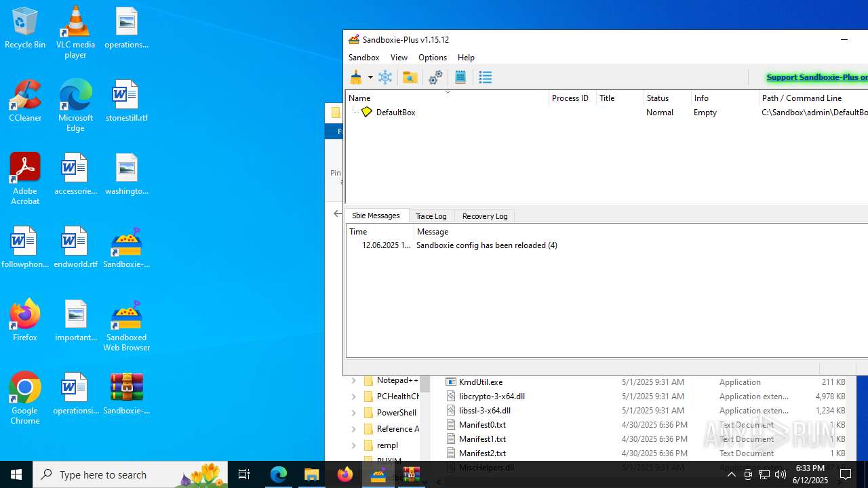This screenshot has width=868, height=488.
Task: Click the Support Sandboxie-Plus link
Action: click(x=816, y=77)
